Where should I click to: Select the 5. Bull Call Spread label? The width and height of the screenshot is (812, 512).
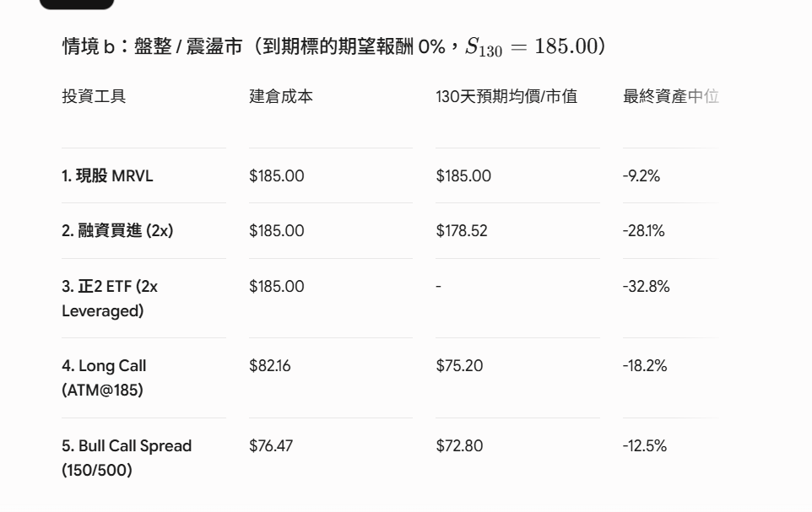click(127, 458)
